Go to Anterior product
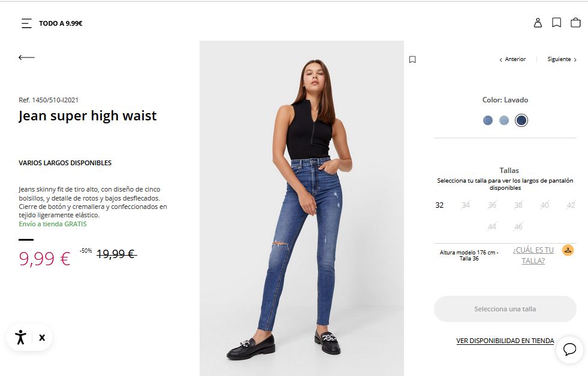The height and width of the screenshot is (376, 588). pos(512,59)
